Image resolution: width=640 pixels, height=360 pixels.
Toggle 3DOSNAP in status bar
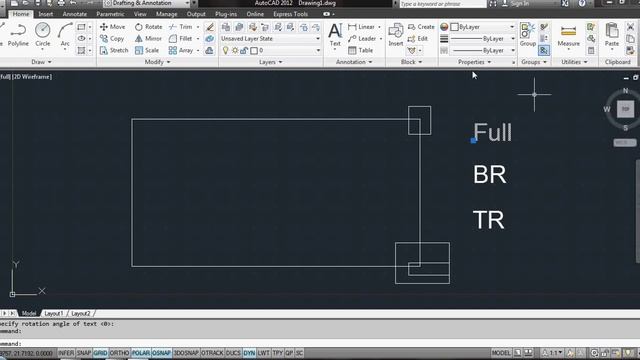[186, 353]
